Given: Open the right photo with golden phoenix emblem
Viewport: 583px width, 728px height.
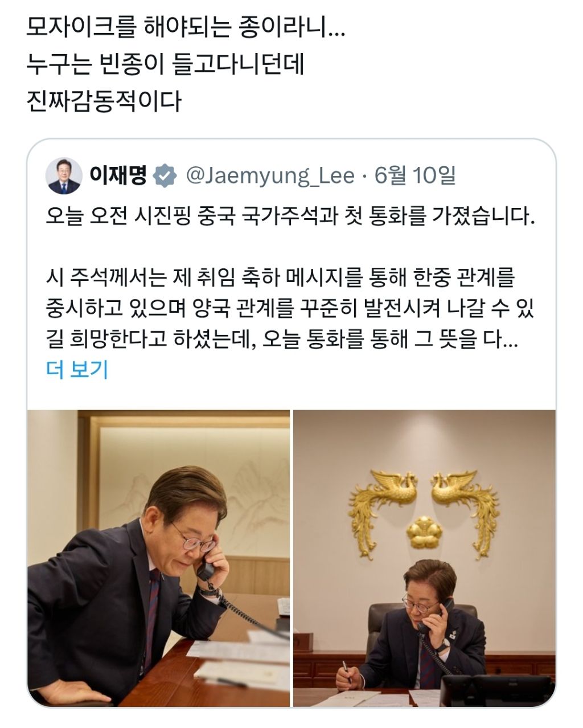Looking at the screenshot, I should (x=424, y=558).
